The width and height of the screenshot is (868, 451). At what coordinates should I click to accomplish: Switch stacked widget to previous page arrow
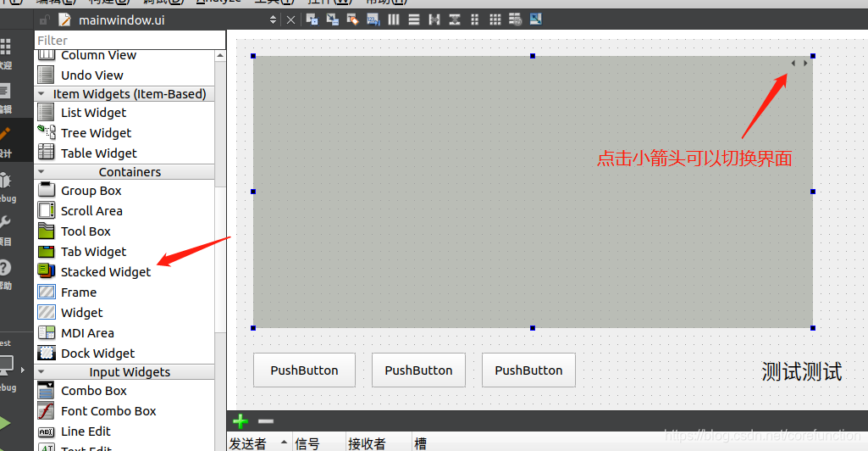[x=793, y=64]
